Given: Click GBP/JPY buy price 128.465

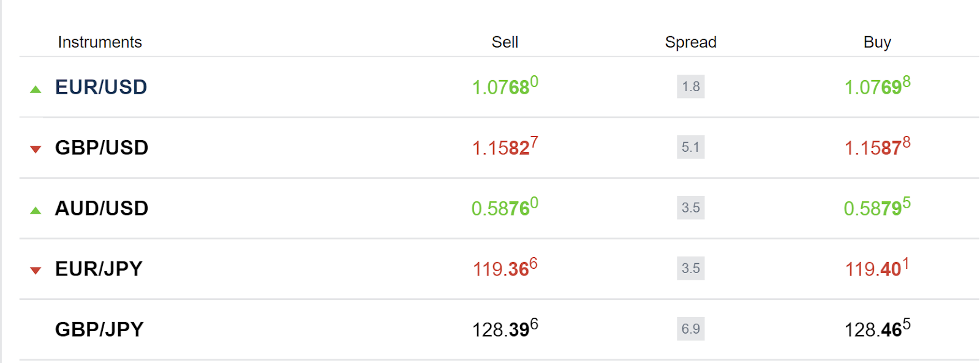Looking at the screenshot, I should click(877, 329).
